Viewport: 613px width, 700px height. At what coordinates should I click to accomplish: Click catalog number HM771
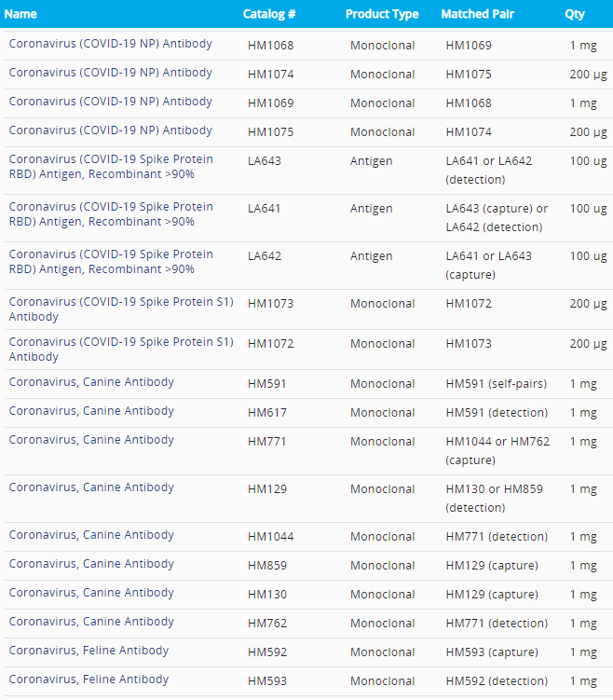(267, 442)
